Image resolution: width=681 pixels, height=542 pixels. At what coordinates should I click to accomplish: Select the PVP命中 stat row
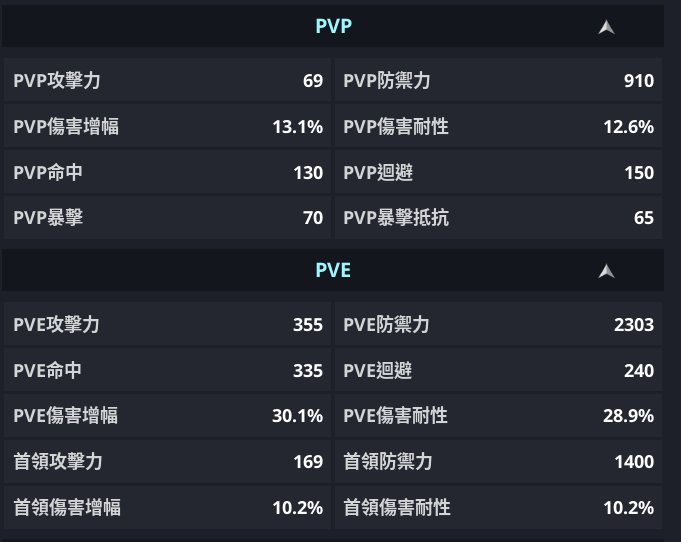point(167,173)
